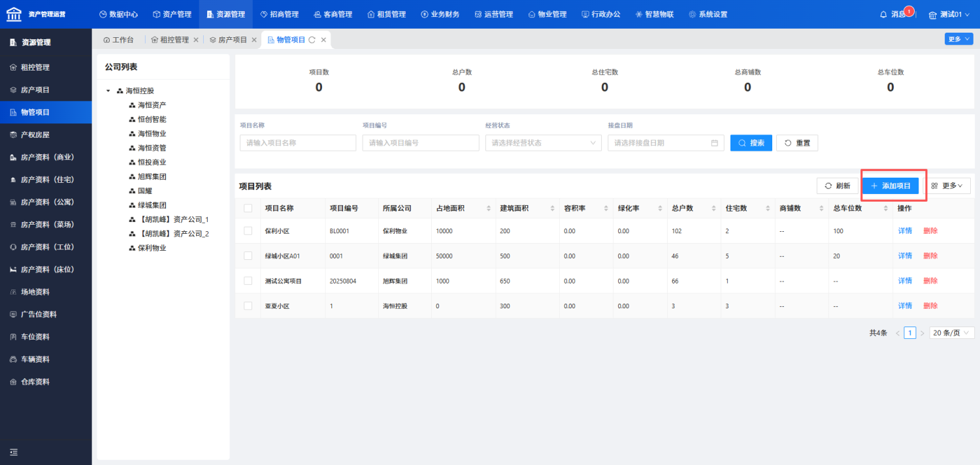Image resolution: width=980 pixels, height=465 pixels.
Task: Click the 建筑面积 column sort arrows
Action: (553, 208)
